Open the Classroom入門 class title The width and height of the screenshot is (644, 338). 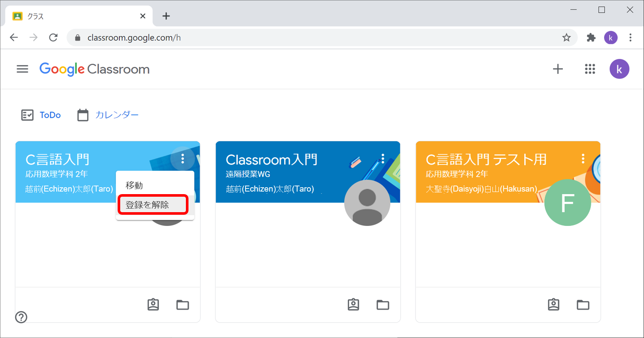tap(272, 159)
